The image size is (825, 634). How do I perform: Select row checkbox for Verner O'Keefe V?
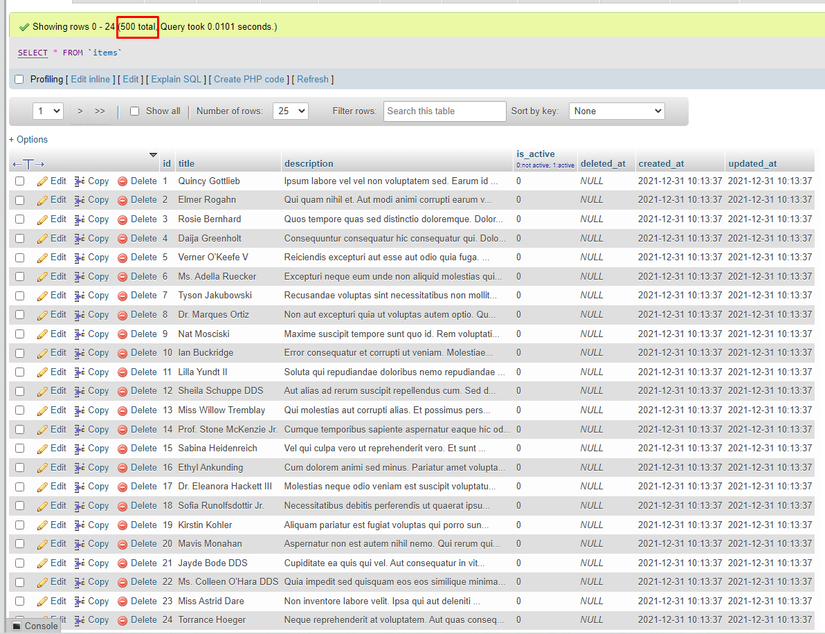point(20,257)
